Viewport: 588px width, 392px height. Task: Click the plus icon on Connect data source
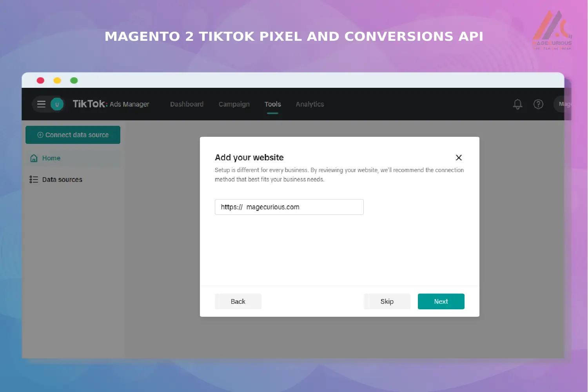[x=40, y=134]
